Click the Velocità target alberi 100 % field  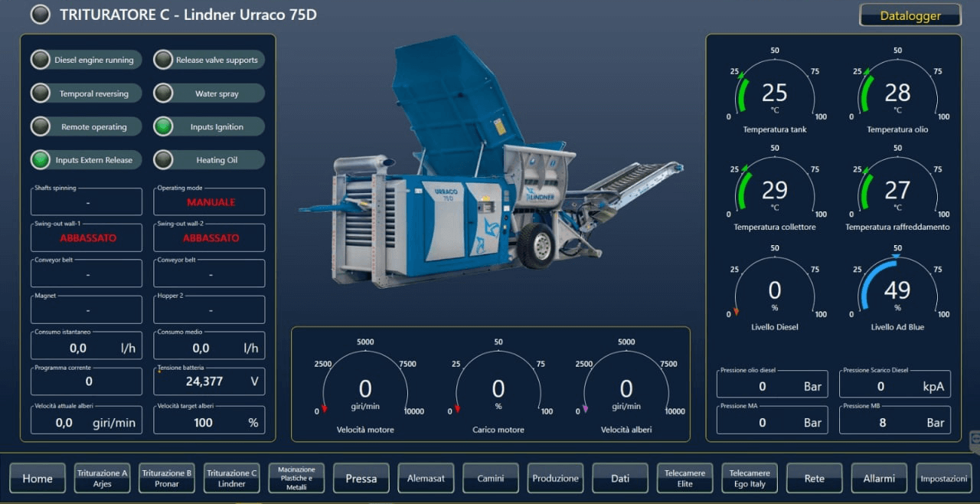tap(209, 420)
